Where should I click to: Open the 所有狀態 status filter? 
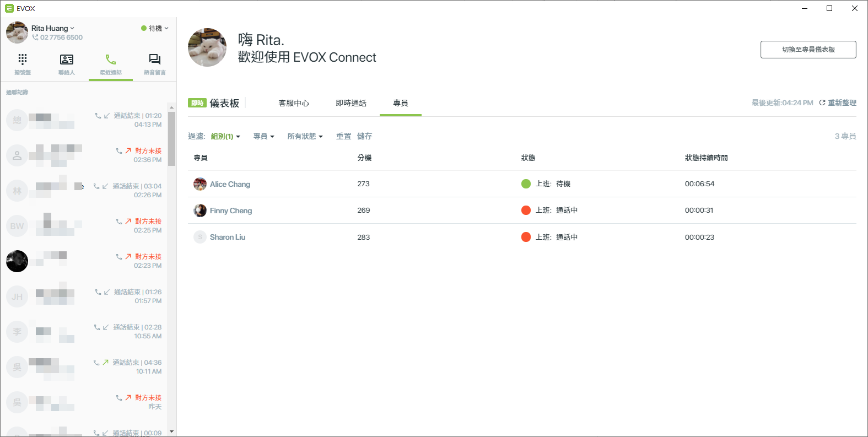point(305,137)
